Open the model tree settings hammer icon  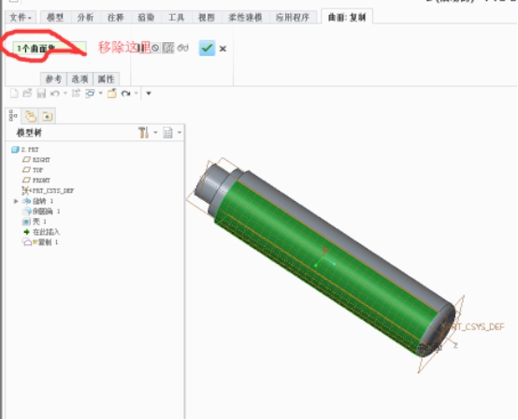[144, 133]
